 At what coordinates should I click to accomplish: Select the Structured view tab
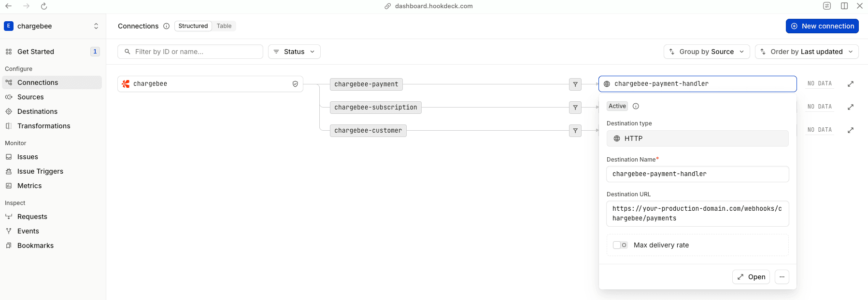coord(193,26)
